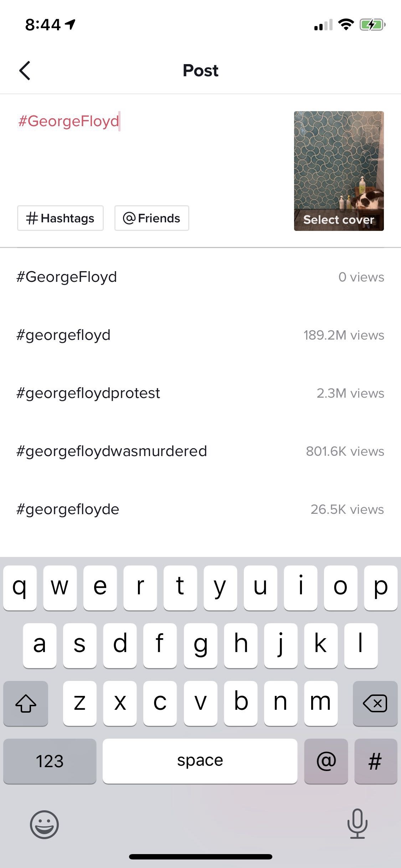Image resolution: width=401 pixels, height=868 pixels.
Task: Select the #georgefloydwasmurdered suggestion
Action: tap(200, 451)
